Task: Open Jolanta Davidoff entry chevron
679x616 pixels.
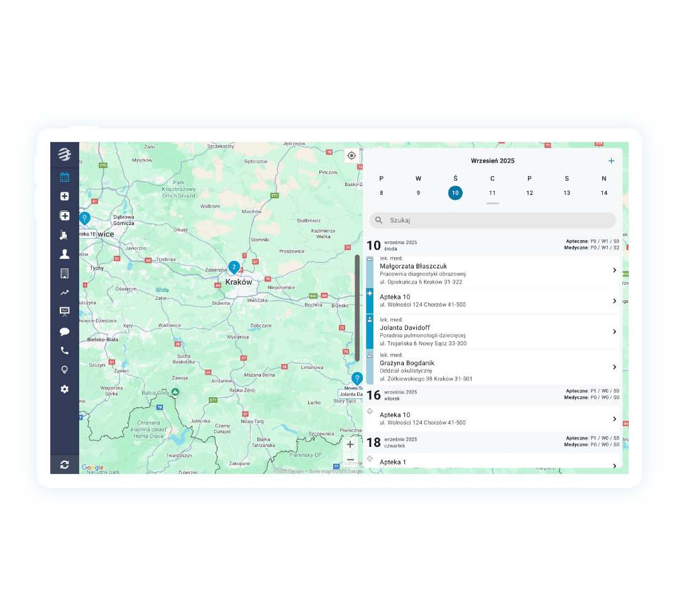Action: pyautogui.click(x=614, y=332)
